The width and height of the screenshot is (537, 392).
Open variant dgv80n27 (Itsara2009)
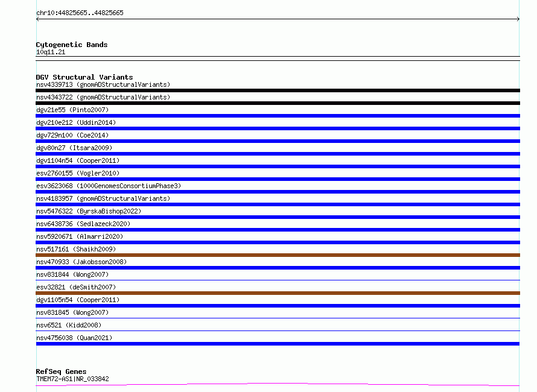point(74,148)
